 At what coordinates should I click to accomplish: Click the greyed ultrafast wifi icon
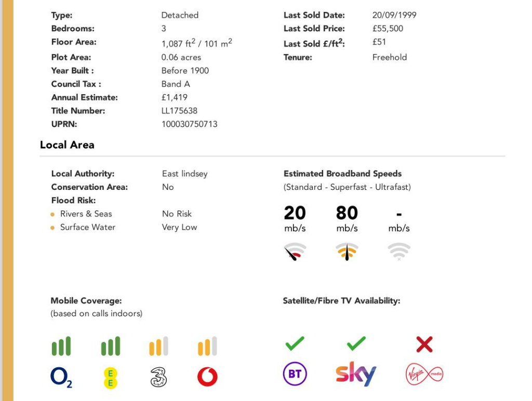click(398, 252)
